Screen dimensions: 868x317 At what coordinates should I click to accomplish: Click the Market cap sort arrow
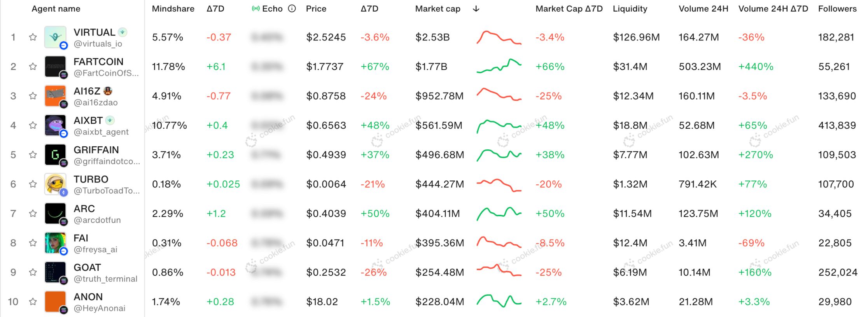pyautogui.click(x=476, y=9)
